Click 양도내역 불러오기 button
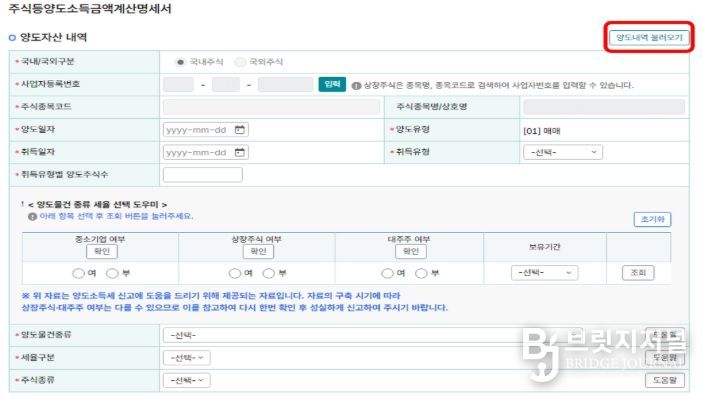The width and height of the screenshot is (702, 400). tap(649, 38)
